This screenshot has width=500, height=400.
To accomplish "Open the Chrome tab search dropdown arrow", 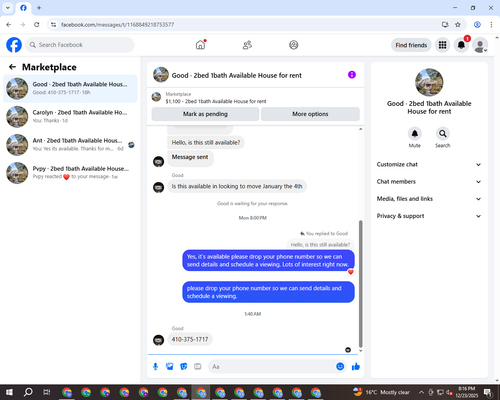I will [x=7, y=7].
